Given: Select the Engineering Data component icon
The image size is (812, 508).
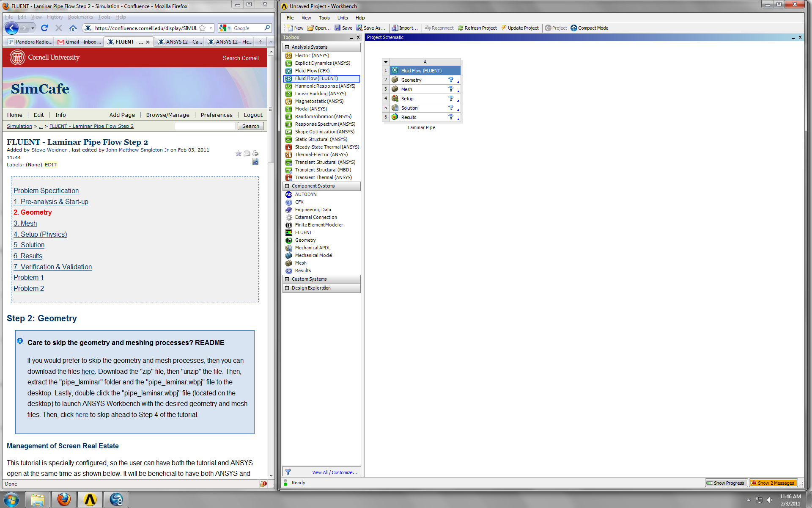Looking at the screenshot, I should (289, 210).
